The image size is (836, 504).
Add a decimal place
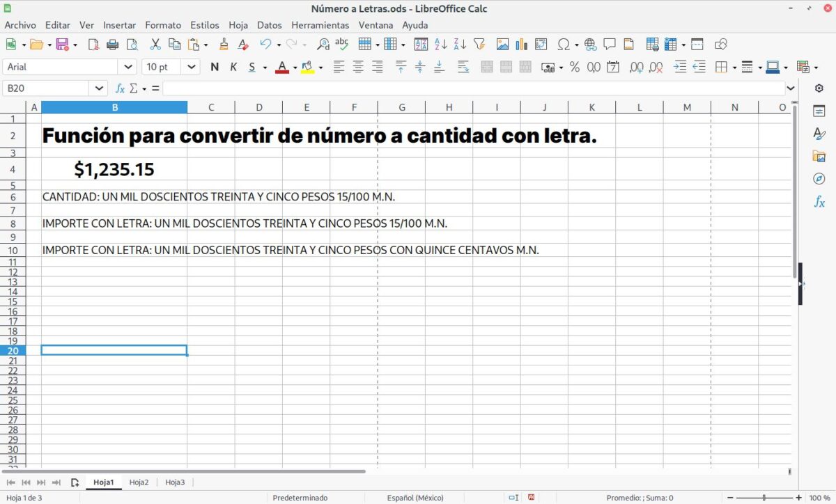pos(636,67)
